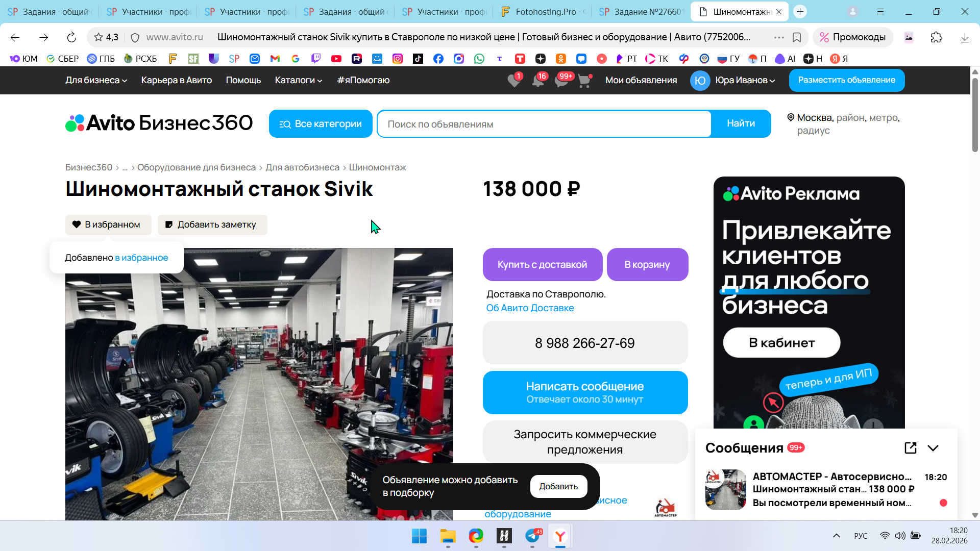Image resolution: width=980 pixels, height=551 pixels.
Task: Open browser extensions puzzle icon
Action: coord(936,37)
